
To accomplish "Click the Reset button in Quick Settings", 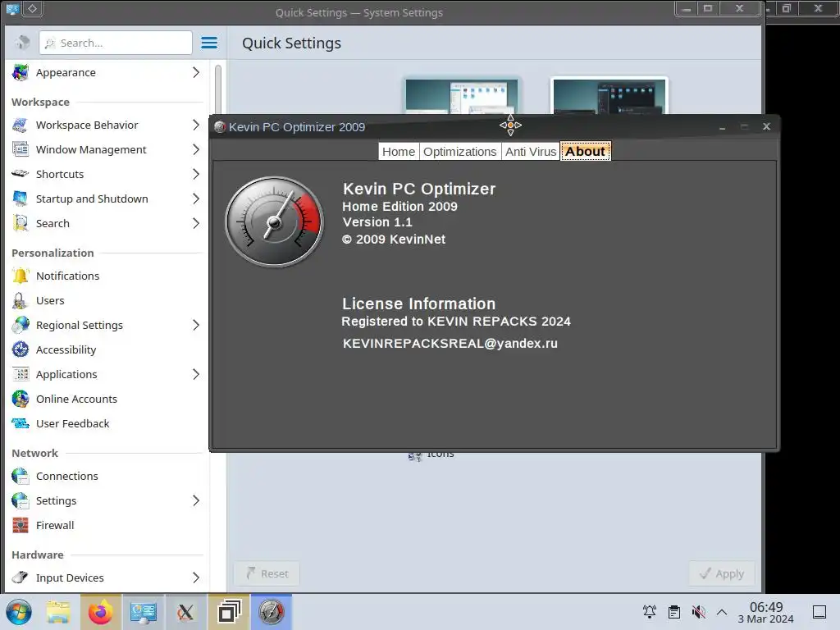I will [x=267, y=573].
